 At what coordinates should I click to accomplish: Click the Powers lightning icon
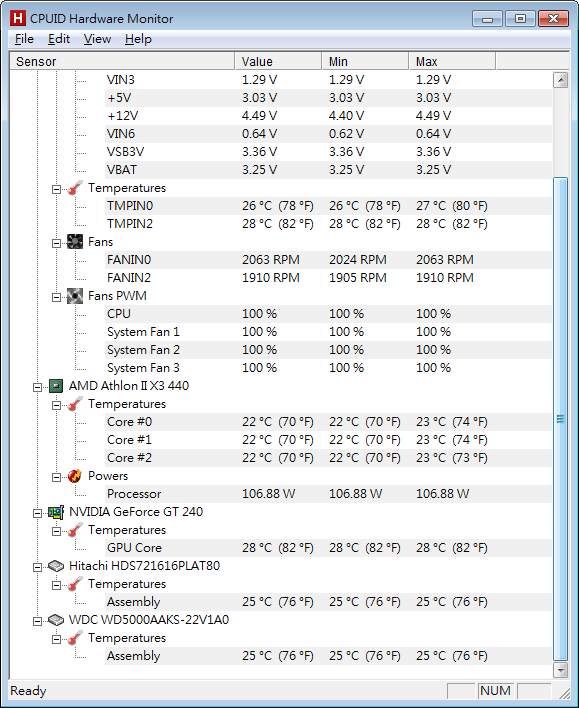point(75,476)
